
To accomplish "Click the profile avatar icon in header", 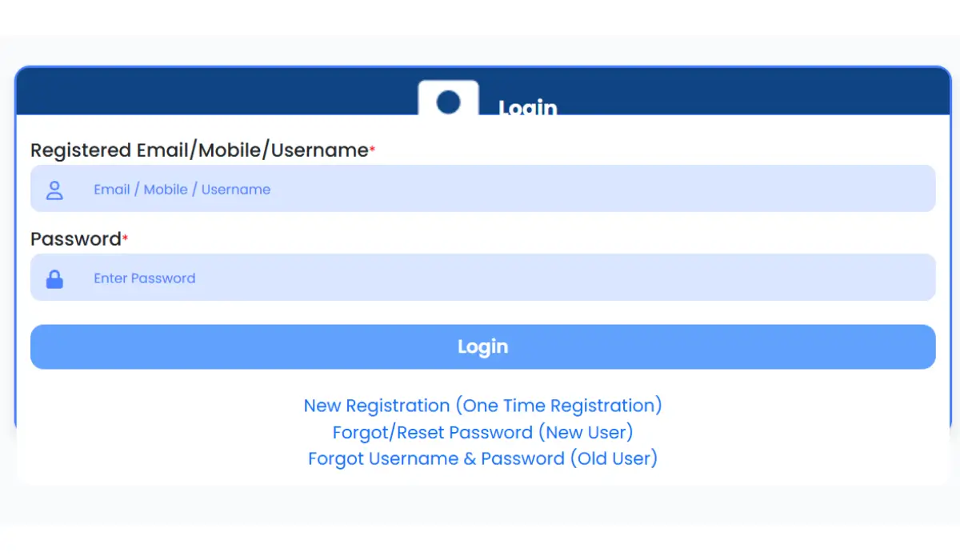I will [448, 100].
